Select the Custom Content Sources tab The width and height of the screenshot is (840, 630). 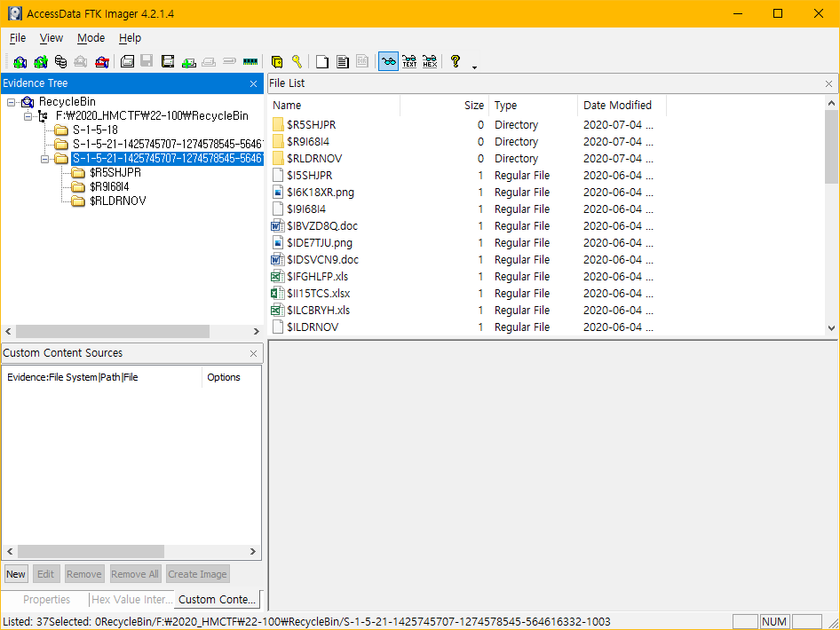(x=217, y=600)
